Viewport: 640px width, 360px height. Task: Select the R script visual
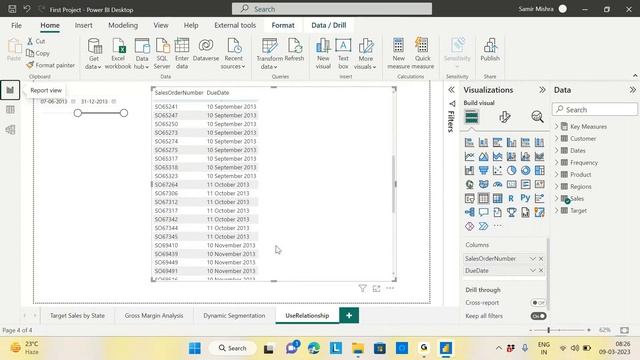click(511, 198)
